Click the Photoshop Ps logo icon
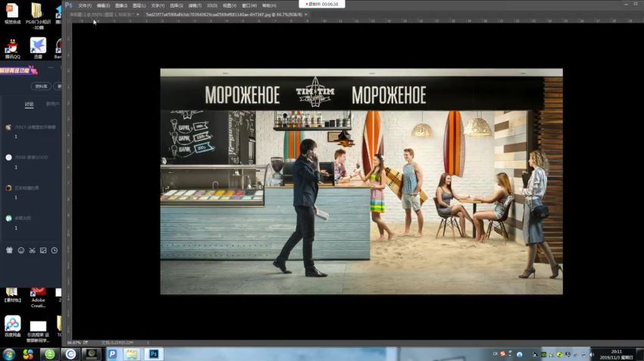The height and width of the screenshot is (361, 644). [x=69, y=5]
